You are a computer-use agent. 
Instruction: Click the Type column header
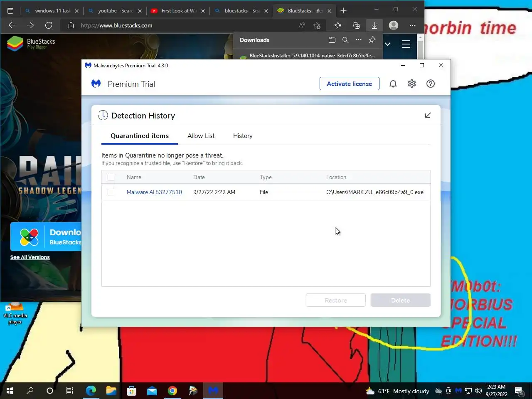click(x=266, y=177)
